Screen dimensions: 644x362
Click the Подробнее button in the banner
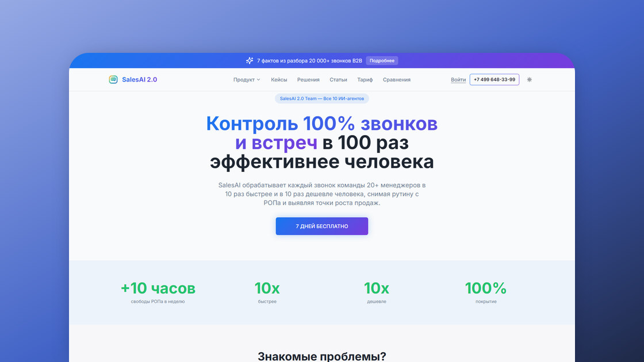click(382, 61)
